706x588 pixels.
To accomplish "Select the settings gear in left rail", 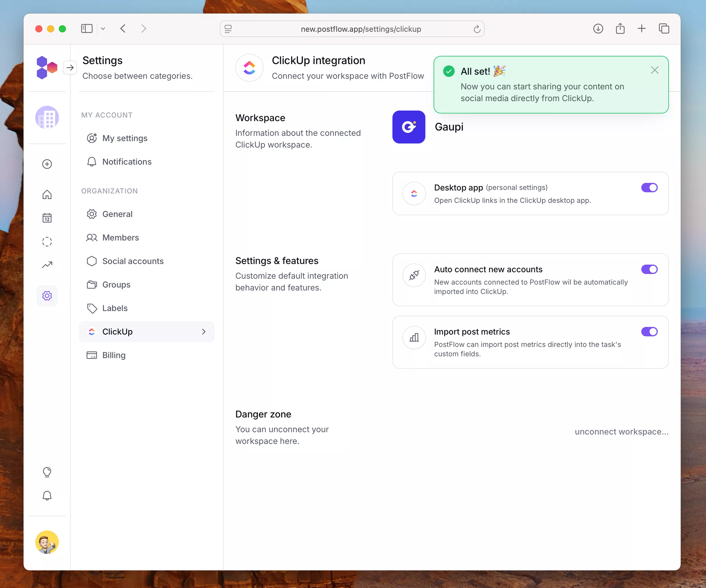I will [47, 296].
